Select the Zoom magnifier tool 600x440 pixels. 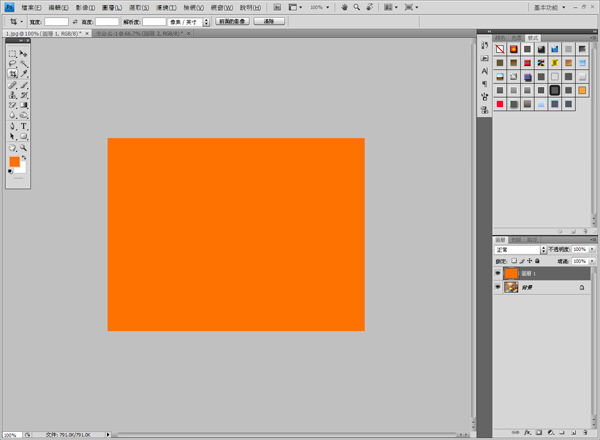point(23,148)
